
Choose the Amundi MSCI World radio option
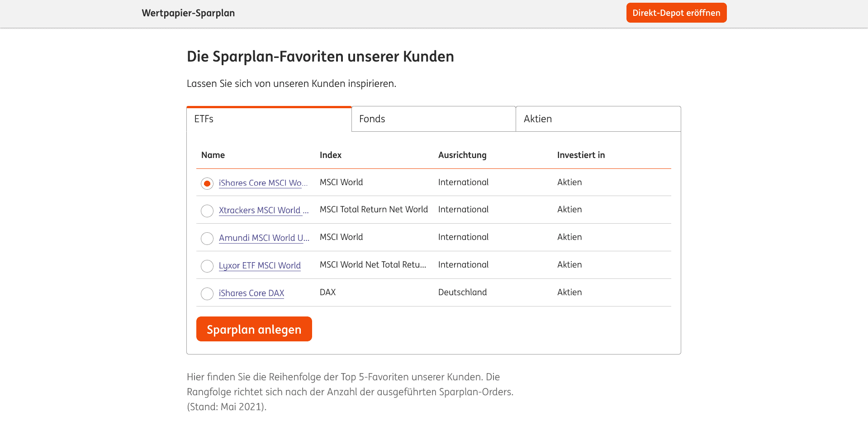click(x=207, y=239)
